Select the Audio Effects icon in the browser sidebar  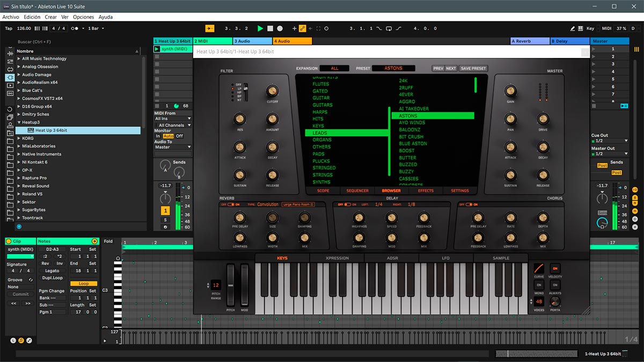(x=10, y=53)
